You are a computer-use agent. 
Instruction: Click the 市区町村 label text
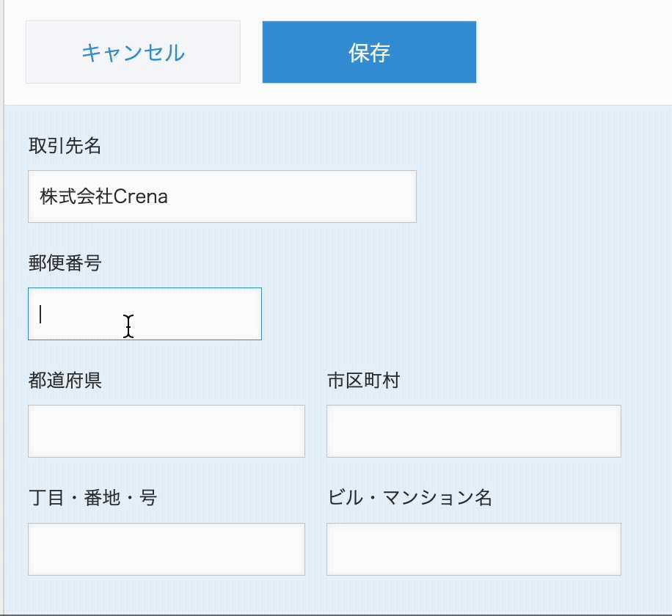click(x=363, y=381)
